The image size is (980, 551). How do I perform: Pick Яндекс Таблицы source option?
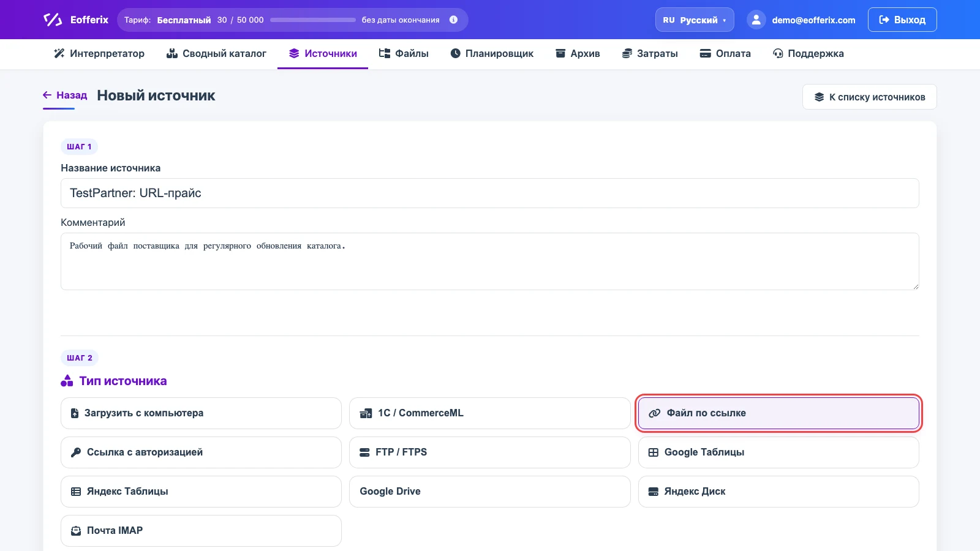(201, 492)
